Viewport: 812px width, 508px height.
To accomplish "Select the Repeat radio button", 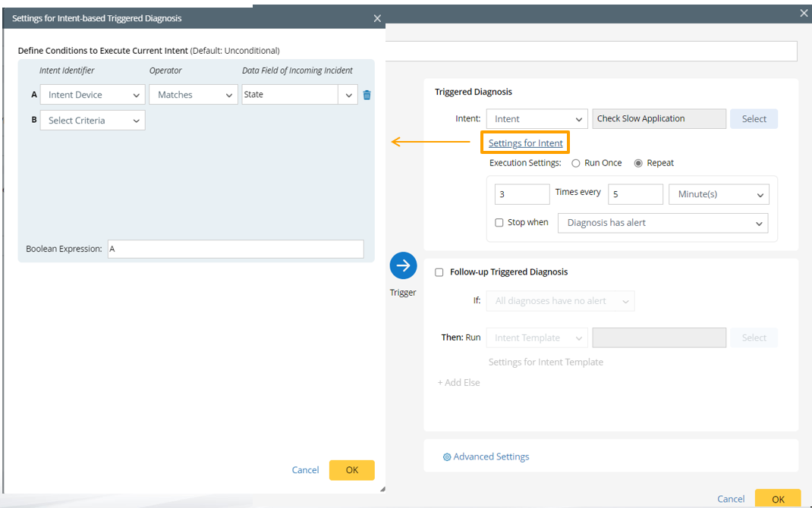I will point(638,163).
